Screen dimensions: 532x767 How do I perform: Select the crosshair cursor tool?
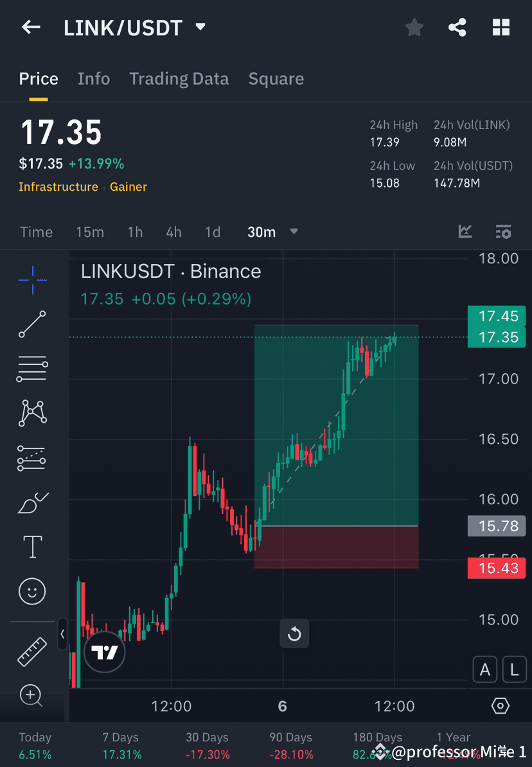click(x=32, y=279)
